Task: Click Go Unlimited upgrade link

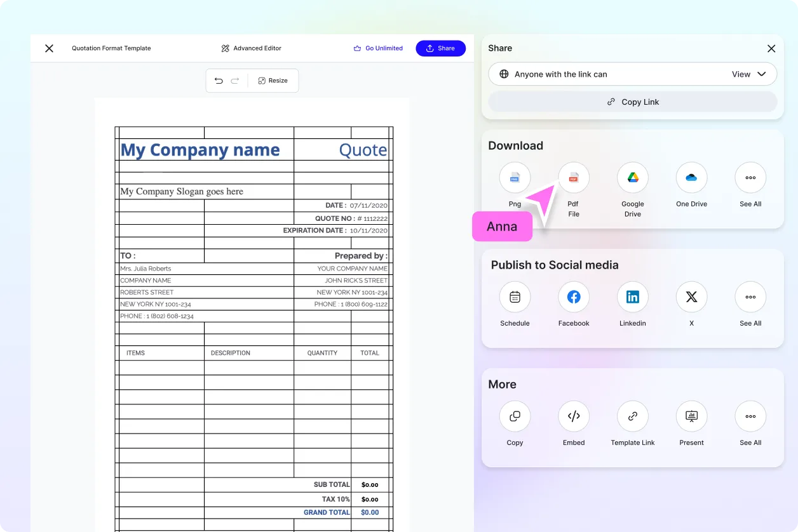Action: pos(379,48)
